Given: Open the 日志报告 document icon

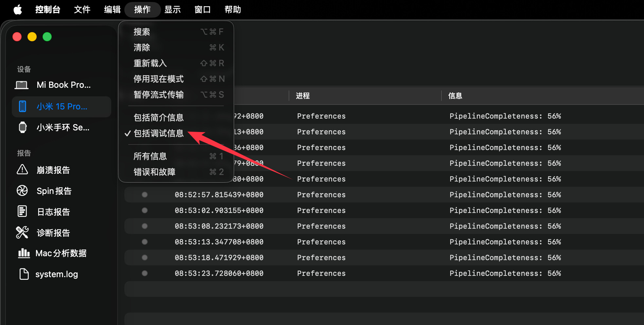Looking at the screenshot, I should pyautogui.click(x=22, y=211).
